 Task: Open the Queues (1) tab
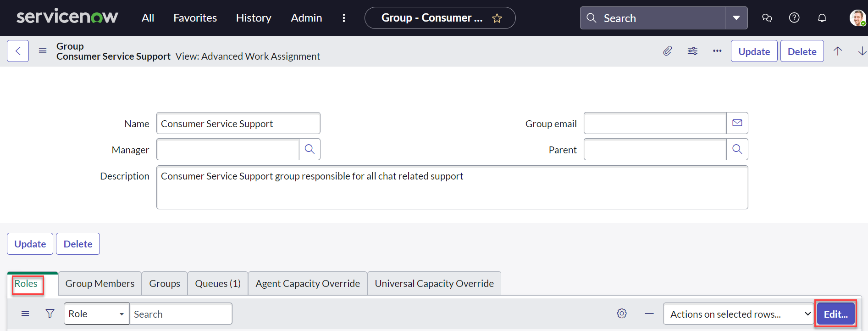pos(218,284)
